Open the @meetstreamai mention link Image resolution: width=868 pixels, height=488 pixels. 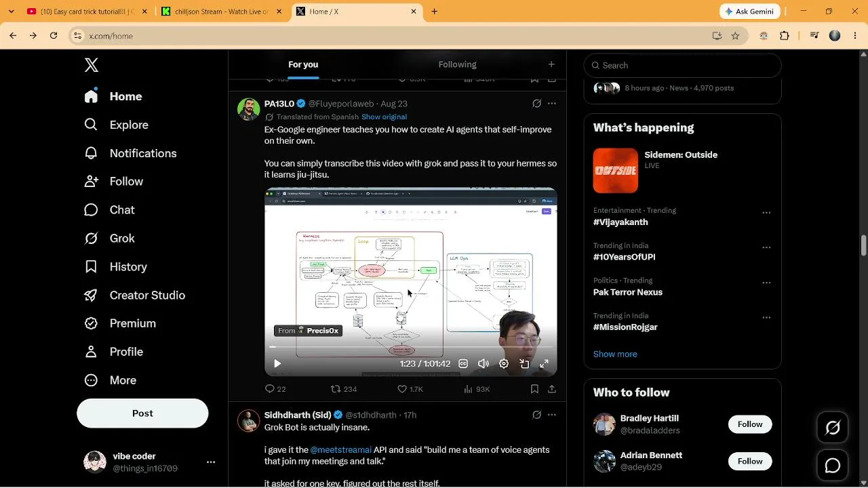pos(341,450)
